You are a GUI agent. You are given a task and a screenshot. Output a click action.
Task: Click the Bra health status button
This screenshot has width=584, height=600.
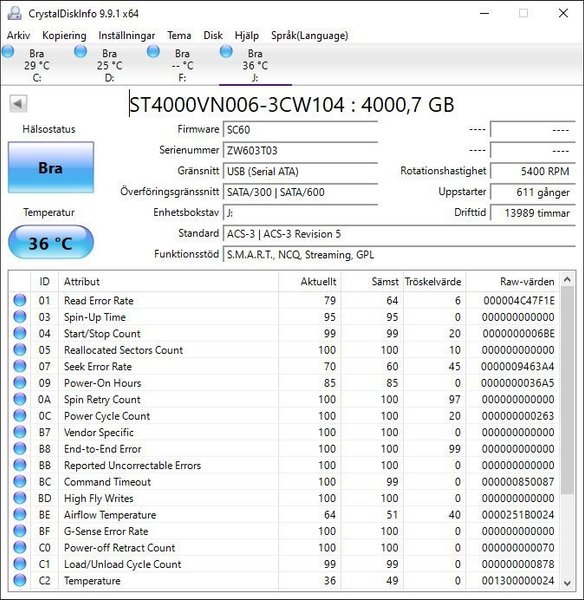51,168
